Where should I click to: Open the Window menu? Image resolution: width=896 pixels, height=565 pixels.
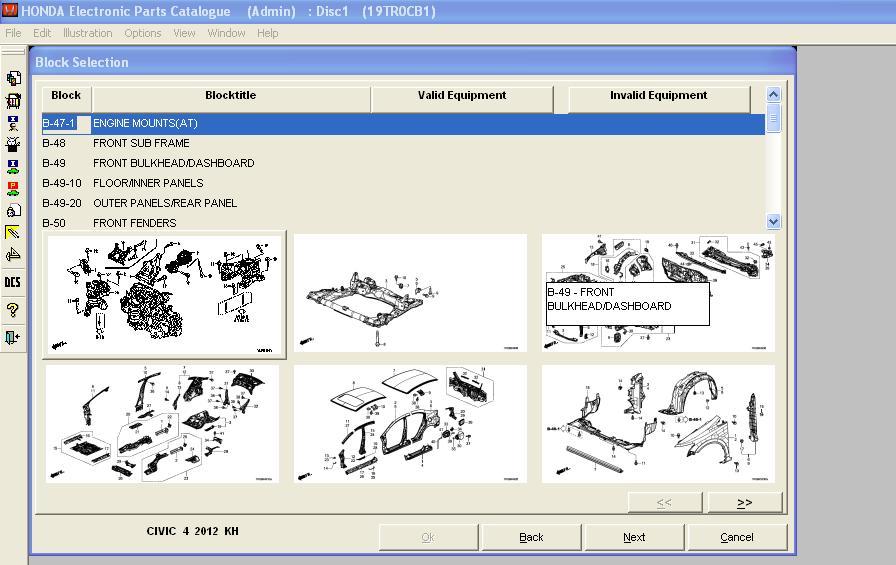(226, 33)
